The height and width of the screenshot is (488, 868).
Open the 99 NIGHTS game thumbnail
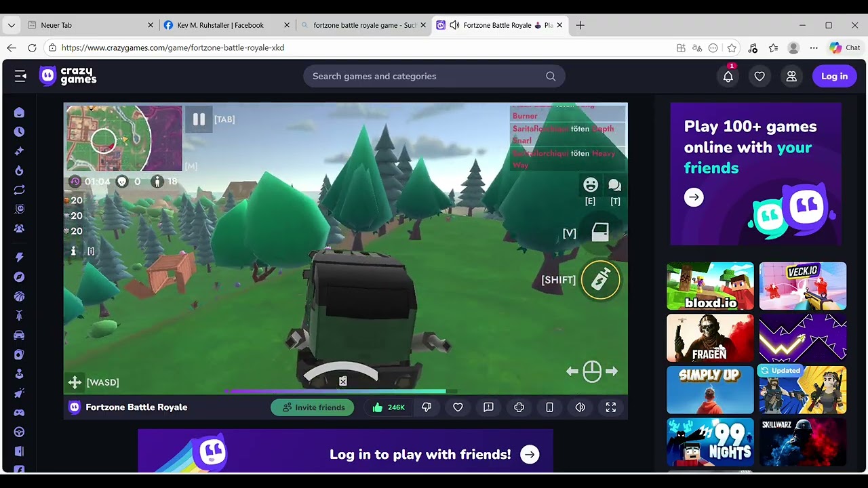point(710,442)
